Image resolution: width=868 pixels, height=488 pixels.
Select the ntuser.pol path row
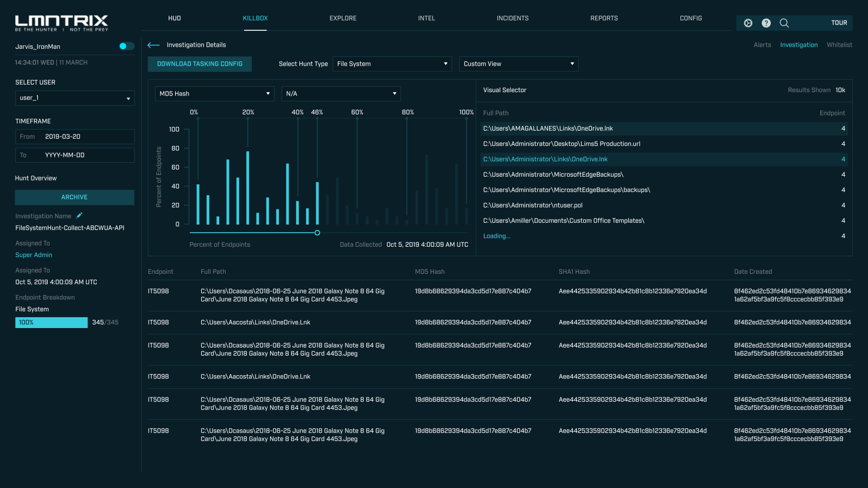click(x=664, y=206)
